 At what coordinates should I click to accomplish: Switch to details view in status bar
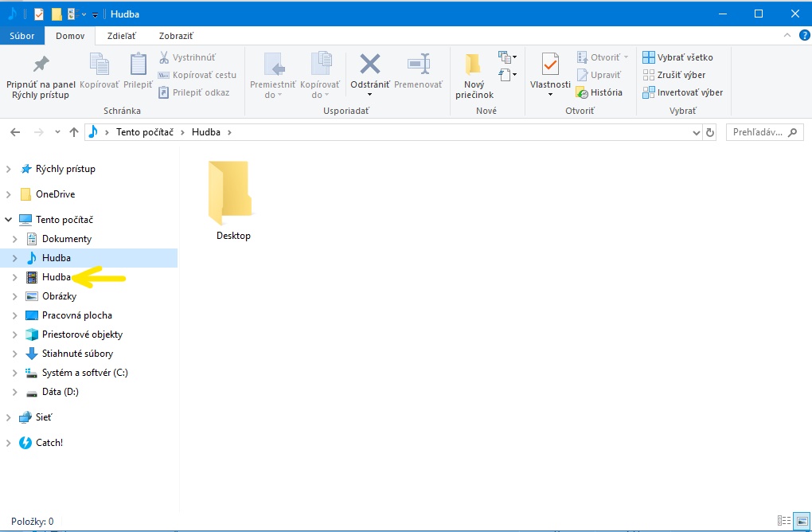tap(786, 521)
